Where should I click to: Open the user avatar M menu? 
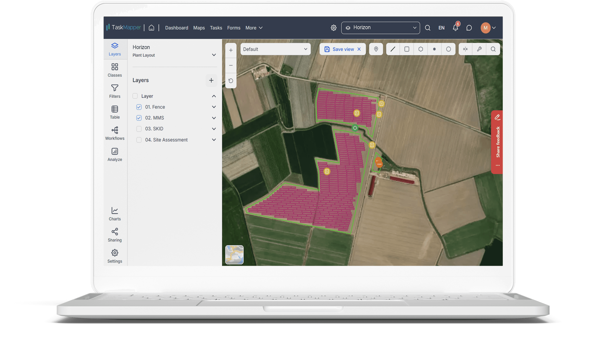pos(488,28)
